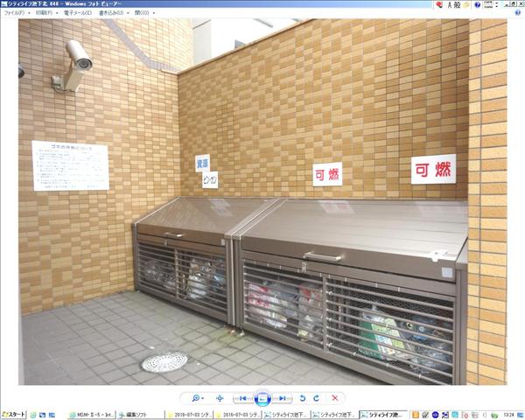This screenshot has height=420, width=525.
Task: Click the active シティライフ池 taskbar button
Action: click(x=384, y=415)
